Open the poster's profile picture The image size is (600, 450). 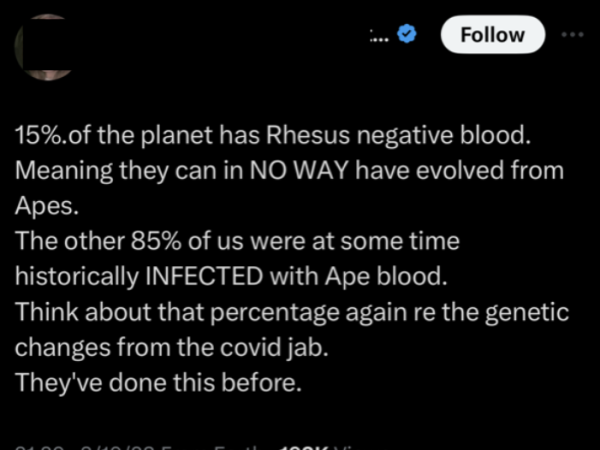coord(43,47)
